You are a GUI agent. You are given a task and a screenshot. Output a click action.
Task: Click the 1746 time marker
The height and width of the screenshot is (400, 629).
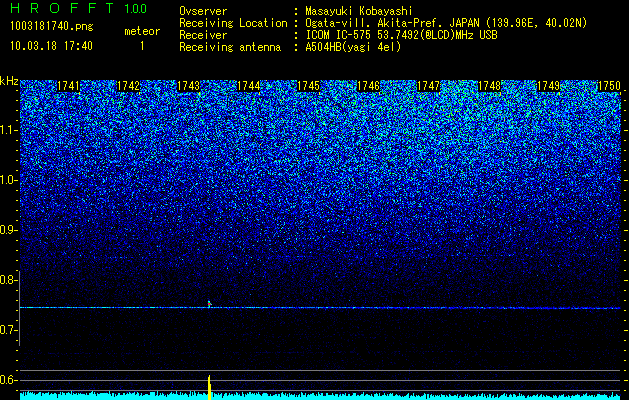369,86
